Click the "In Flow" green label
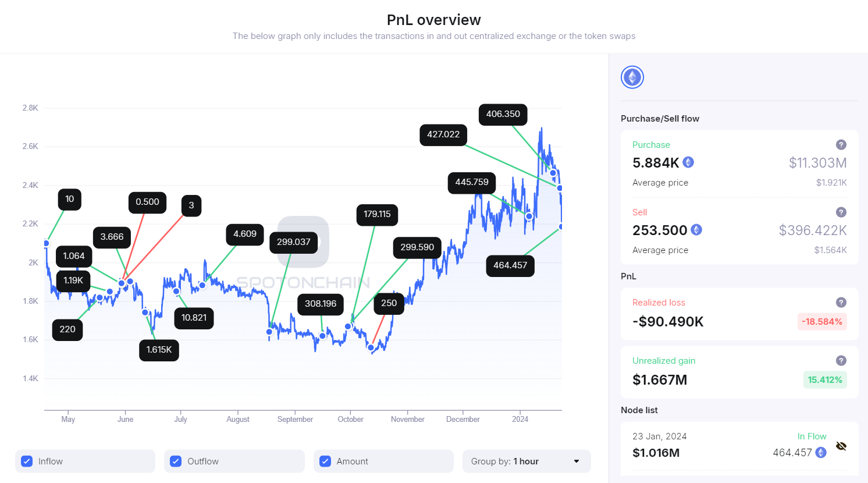 tap(812, 436)
